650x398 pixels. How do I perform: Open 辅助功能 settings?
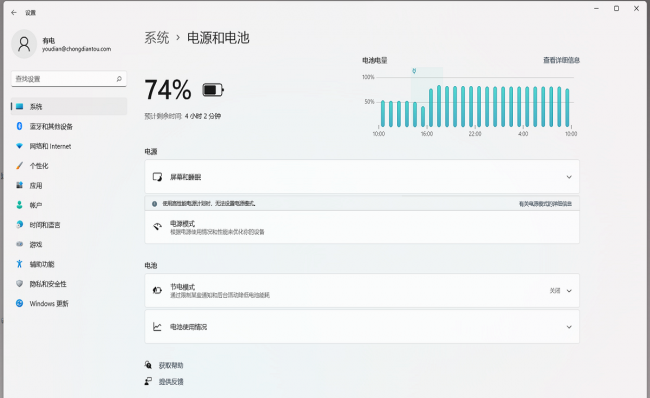click(x=69, y=264)
